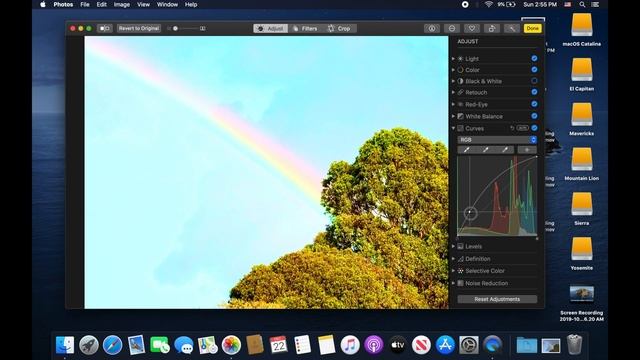Expand the Retouch section

453,92
